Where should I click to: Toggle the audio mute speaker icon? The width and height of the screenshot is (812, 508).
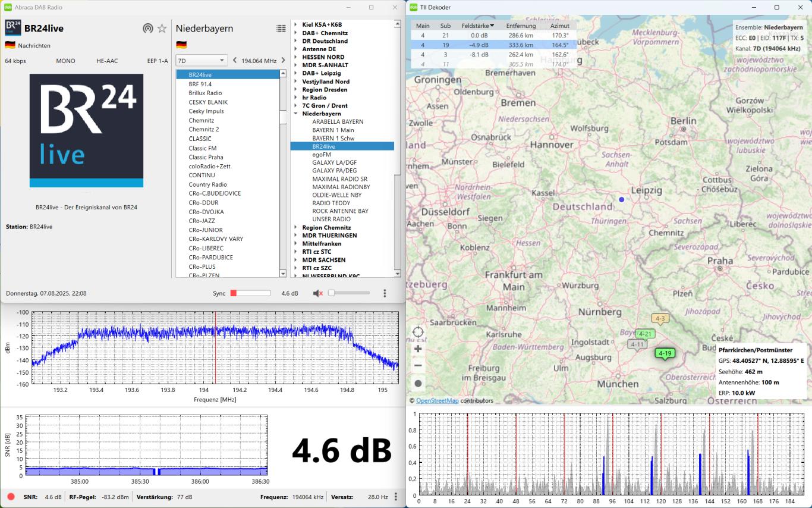point(318,293)
